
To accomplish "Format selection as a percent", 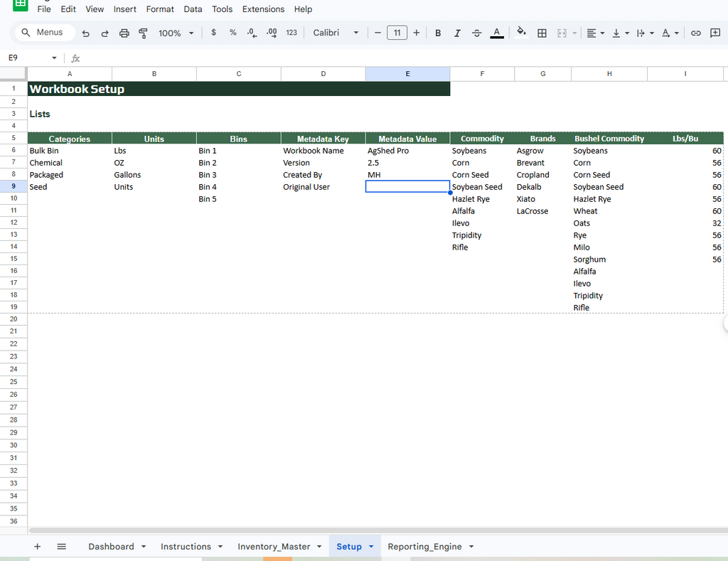I will 232,33.
